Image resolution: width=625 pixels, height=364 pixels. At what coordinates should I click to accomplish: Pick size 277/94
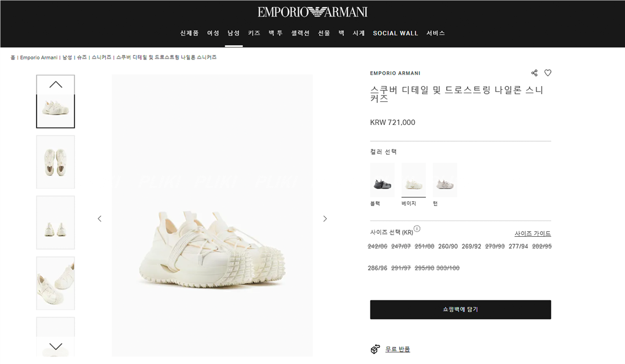pyautogui.click(x=518, y=247)
